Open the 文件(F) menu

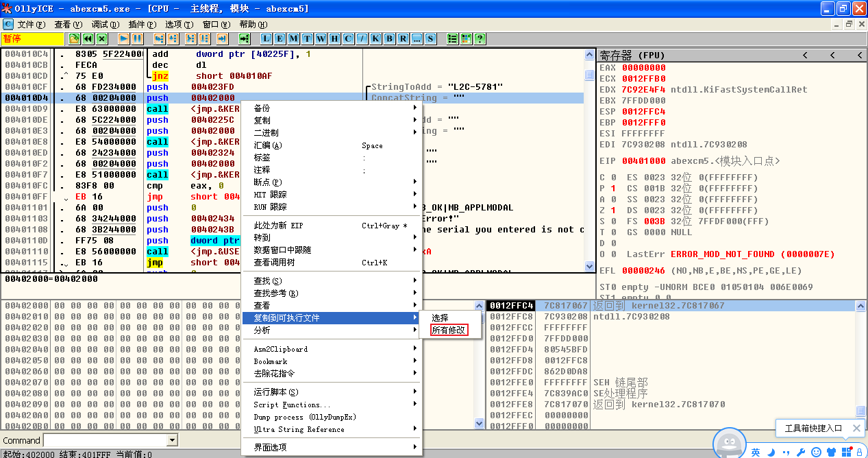tap(31, 24)
